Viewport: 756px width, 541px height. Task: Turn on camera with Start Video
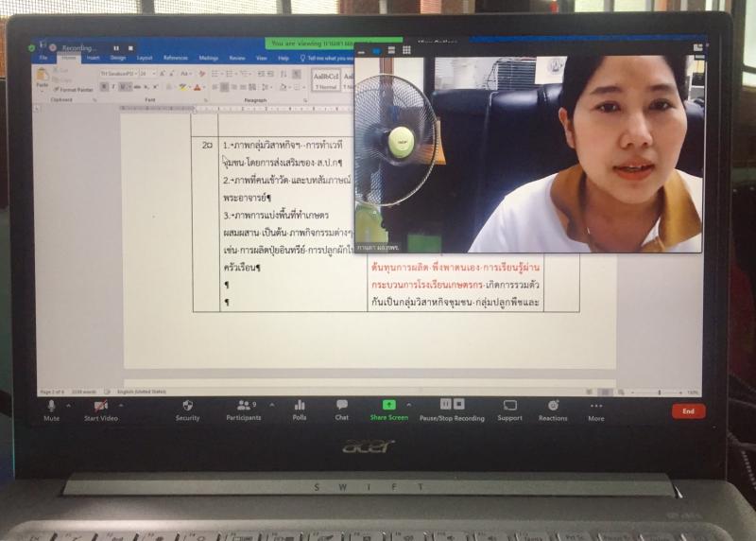pyautogui.click(x=101, y=410)
